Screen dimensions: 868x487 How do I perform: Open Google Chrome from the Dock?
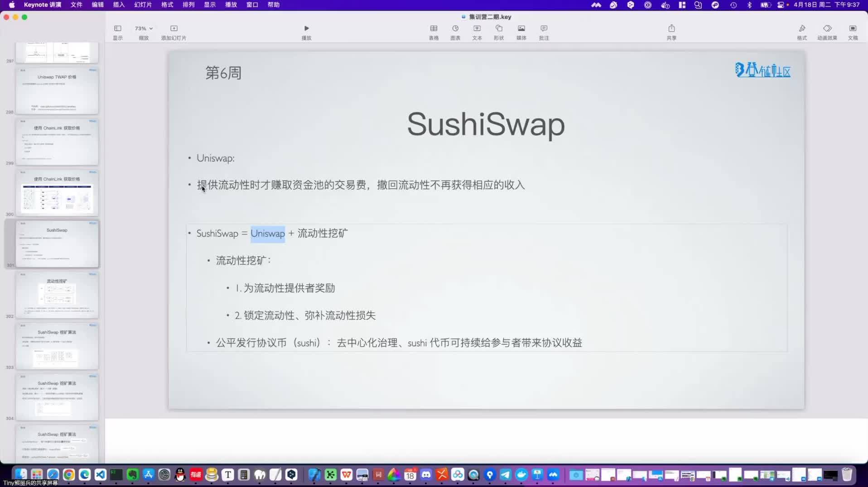(x=69, y=474)
